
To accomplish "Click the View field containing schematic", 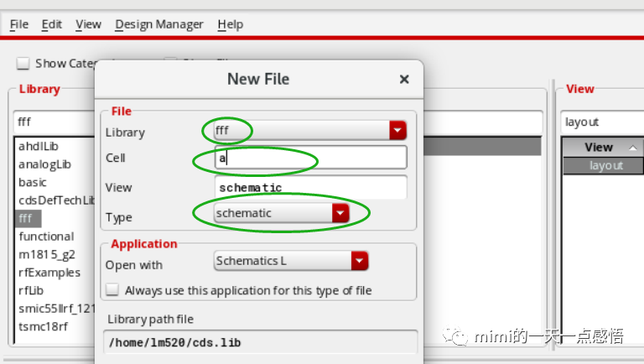I will [x=310, y=187].
